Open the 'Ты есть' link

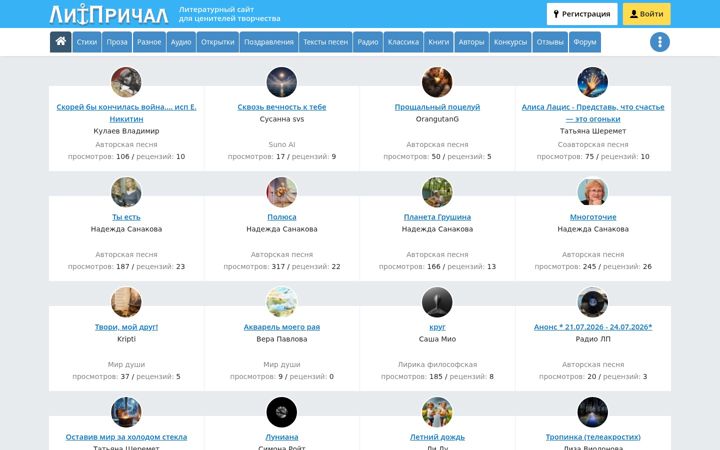pos(126,217)
